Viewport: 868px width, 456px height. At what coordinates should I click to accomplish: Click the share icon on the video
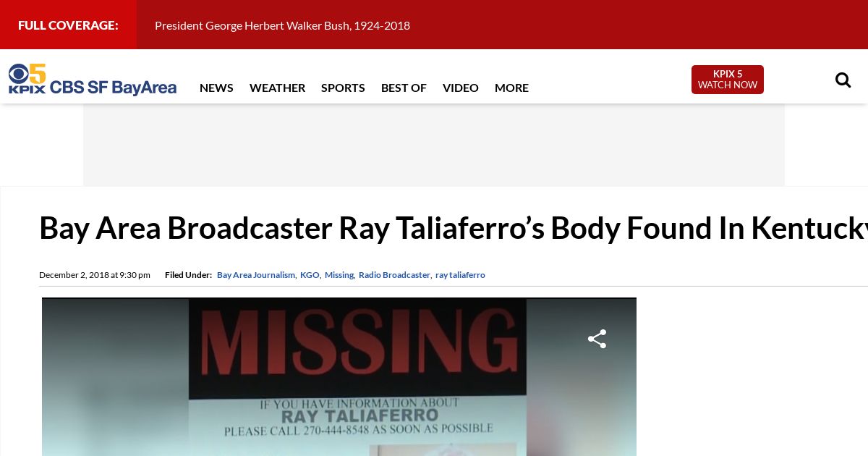(597, 339)
